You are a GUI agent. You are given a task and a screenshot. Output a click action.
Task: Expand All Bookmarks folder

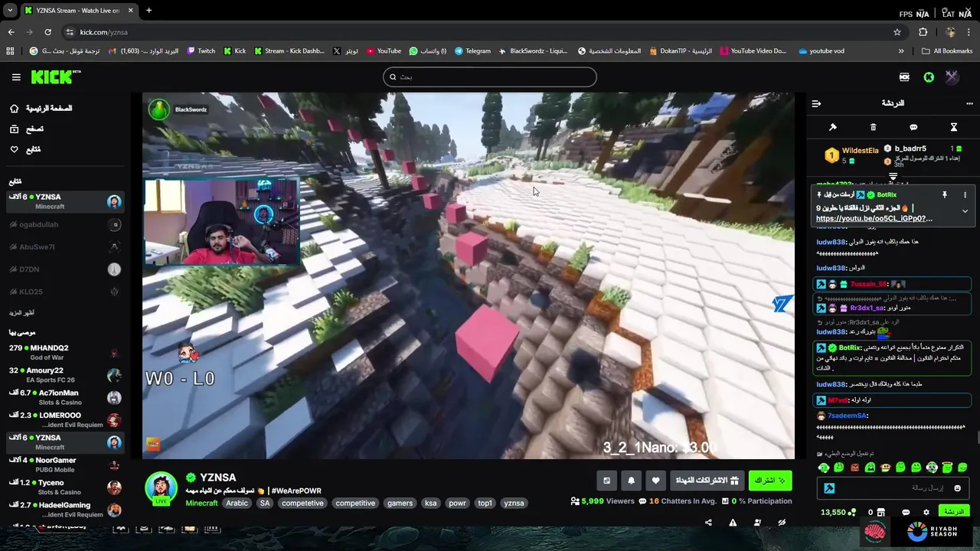947,51
